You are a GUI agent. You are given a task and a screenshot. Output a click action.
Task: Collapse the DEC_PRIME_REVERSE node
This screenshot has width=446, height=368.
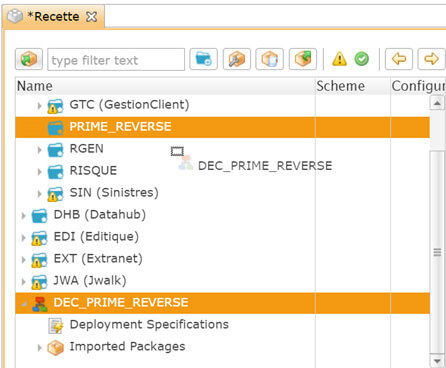pyautogui.click(x=24, y=304)
